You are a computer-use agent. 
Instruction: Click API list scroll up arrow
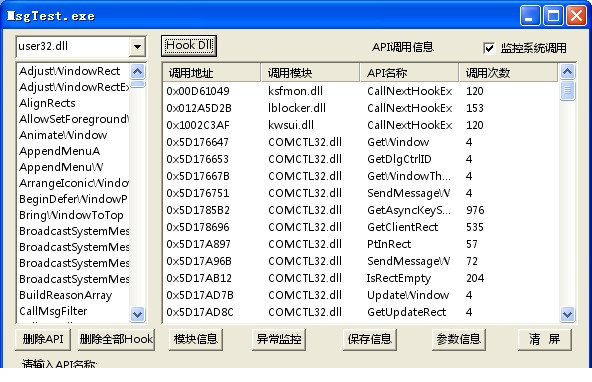(137, 71)
